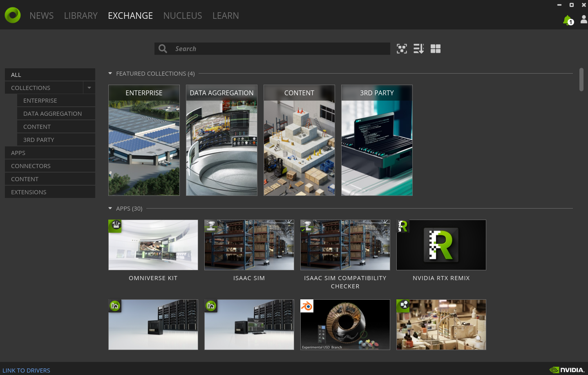
Task: Open the LEARN tab
Action: coord(226,16)
